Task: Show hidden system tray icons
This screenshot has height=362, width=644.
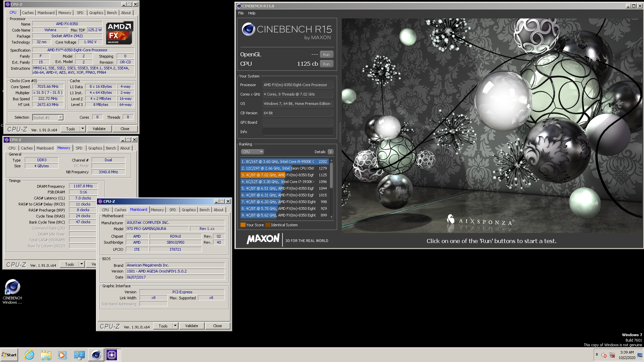Action: click(597, 355)
